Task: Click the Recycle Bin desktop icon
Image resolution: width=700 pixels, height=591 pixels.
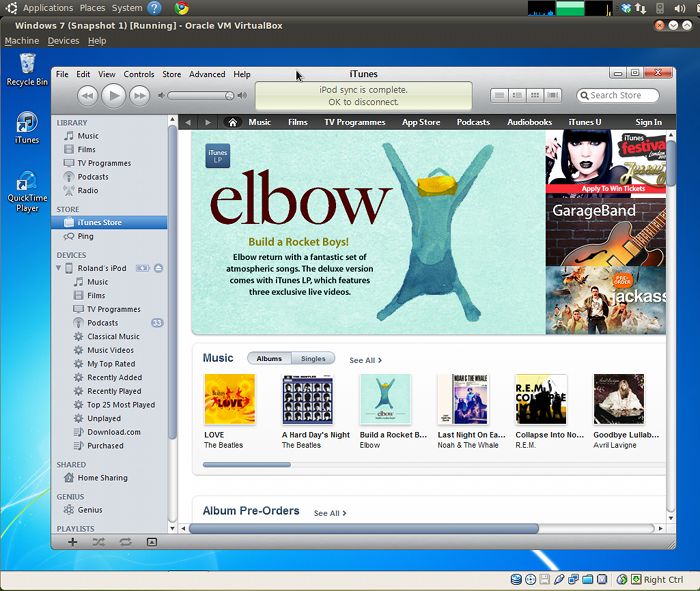Action: pyautogui.click(x=27, y=70)
